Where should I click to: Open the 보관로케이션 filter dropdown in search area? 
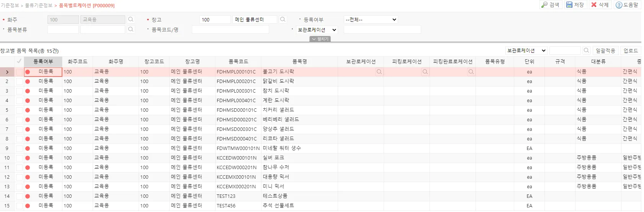pos(317,30)
